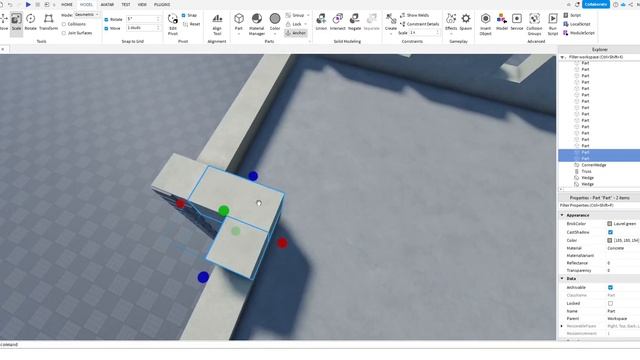Toggle the Move snap checkbox

point(106,28)
